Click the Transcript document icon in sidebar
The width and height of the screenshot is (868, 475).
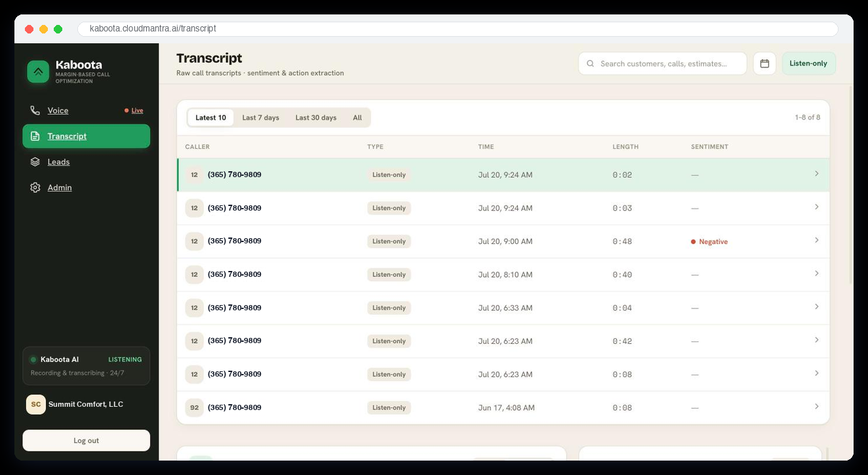(x=35, y=136)
